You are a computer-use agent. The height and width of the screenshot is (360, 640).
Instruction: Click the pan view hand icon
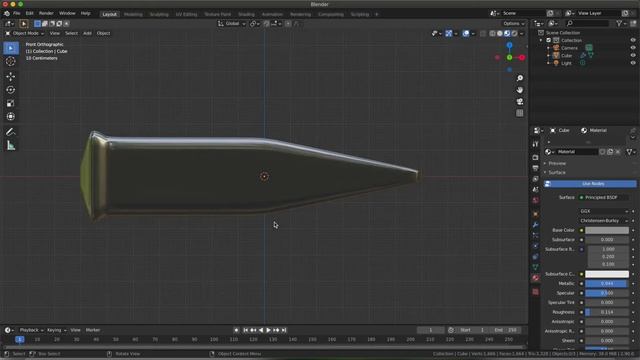520,90
